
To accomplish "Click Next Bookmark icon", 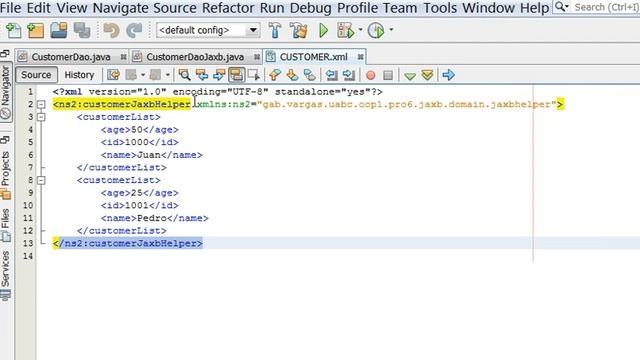I will 292,75.
